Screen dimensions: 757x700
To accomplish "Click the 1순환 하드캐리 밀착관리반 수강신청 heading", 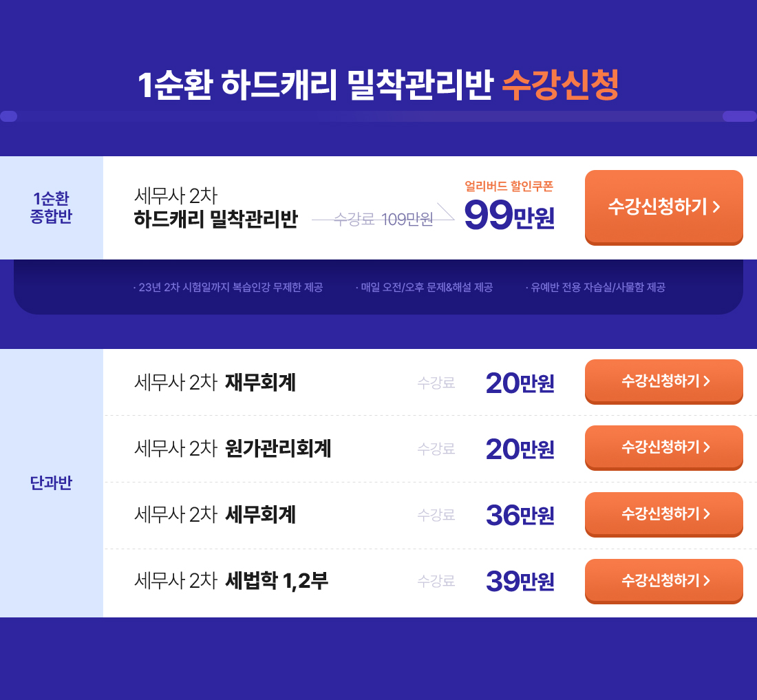I will (x=378, y=85).
